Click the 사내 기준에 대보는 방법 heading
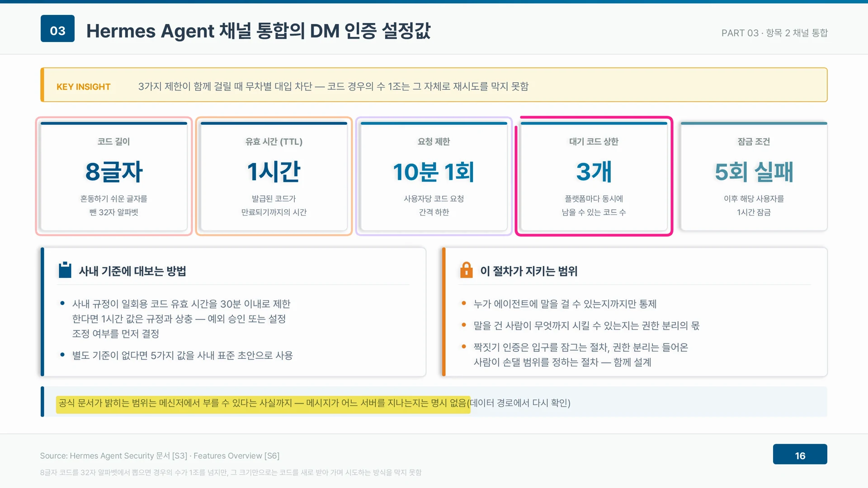The width and height of the screenshot is (868, 488). point(132,271)
